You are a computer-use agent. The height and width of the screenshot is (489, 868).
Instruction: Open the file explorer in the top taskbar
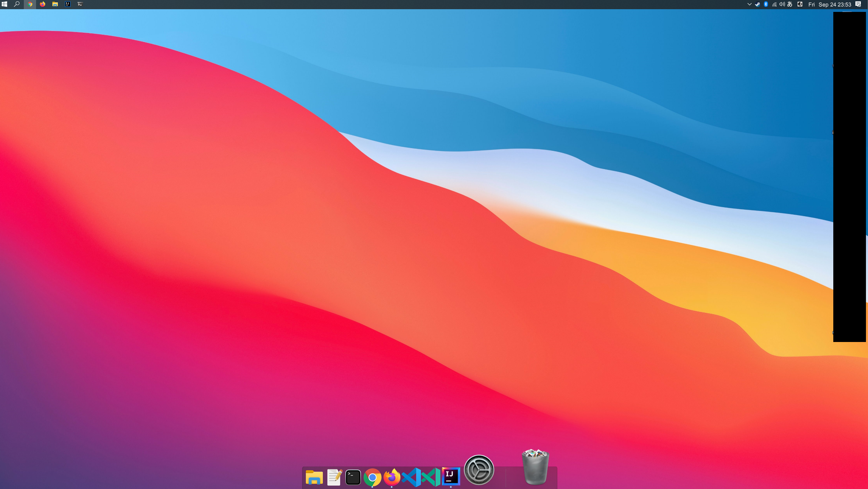point(54,4)
